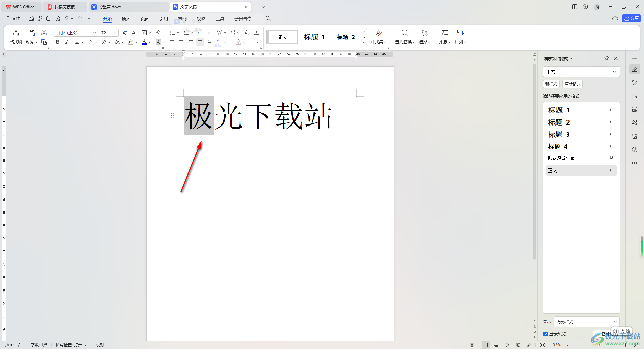Toggle Superscript X² formatting
The width and height of the screenshot is (644, 349).
pyautogui.click(x=104, y=42)
